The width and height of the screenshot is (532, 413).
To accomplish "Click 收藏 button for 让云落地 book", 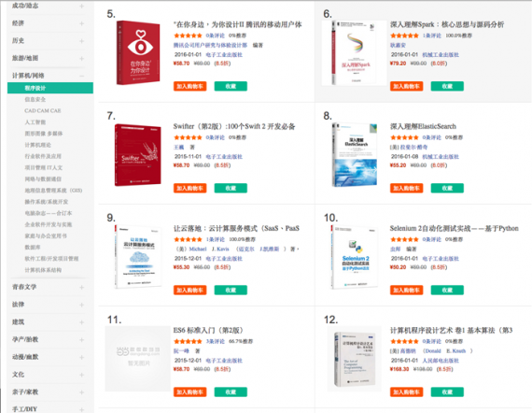I will (x=231, y=290).
